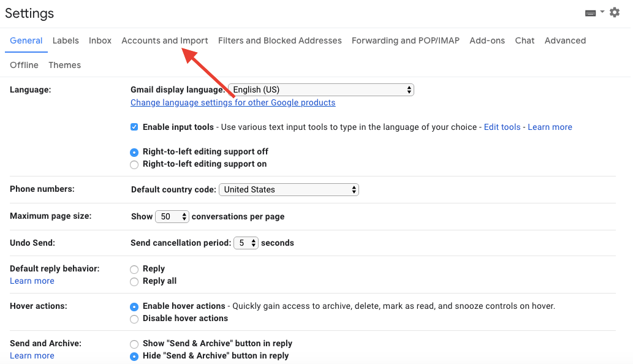Open the Labels tab
The width and height of the screenshot is (633, 364).
(x=66, y=41)
